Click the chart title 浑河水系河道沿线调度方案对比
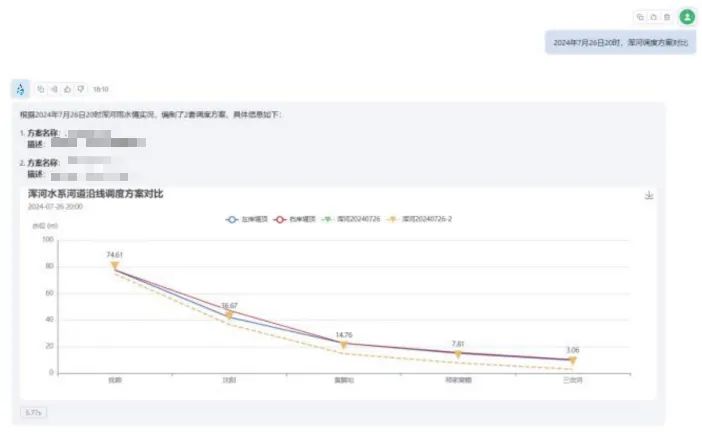Screen dimensions: 702x432 pos(96,194)
